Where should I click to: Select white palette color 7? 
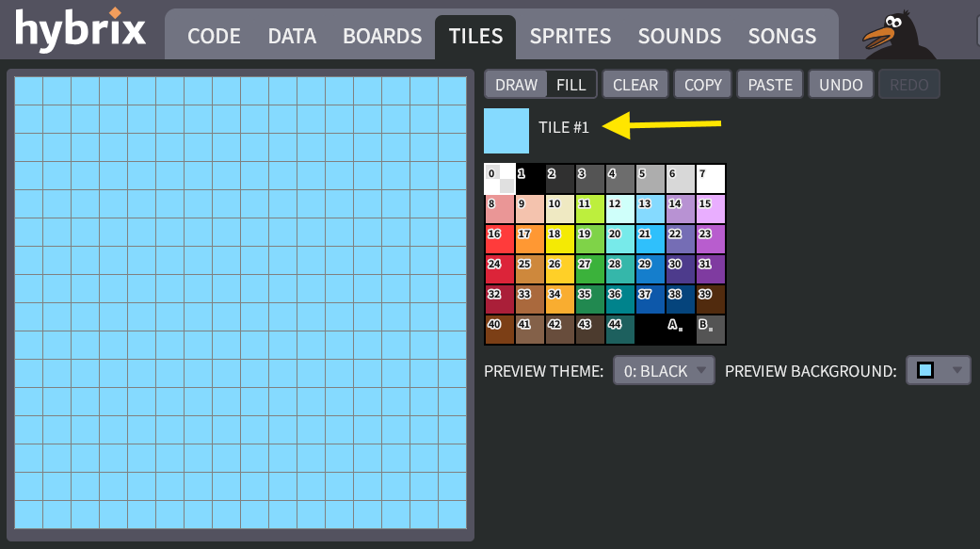(x=710, y=178)
